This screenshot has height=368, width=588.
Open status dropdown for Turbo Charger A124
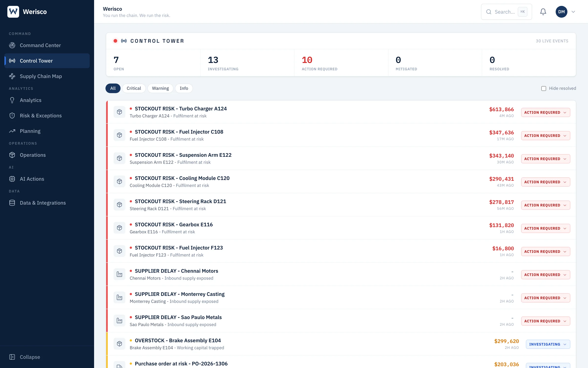tap(546, 112)
